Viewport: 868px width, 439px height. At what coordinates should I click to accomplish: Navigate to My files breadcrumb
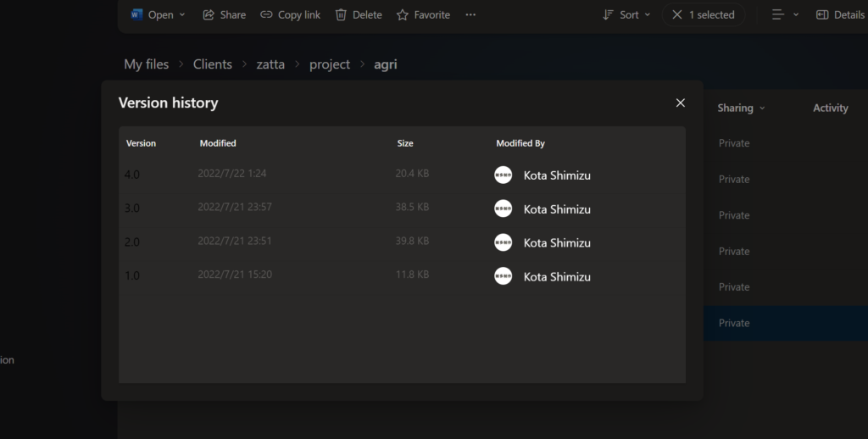[146, 64]
